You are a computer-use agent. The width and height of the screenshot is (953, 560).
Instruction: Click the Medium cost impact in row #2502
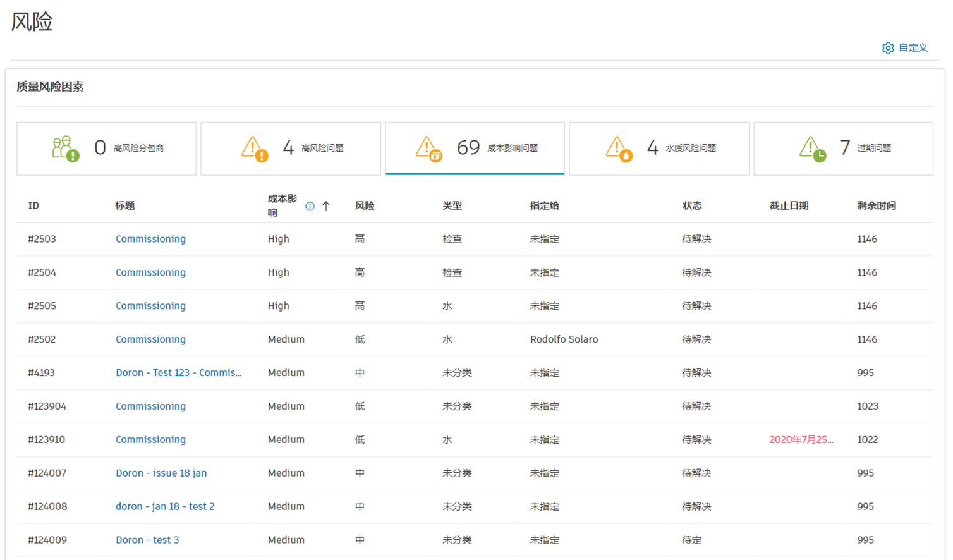click(286, 339)
